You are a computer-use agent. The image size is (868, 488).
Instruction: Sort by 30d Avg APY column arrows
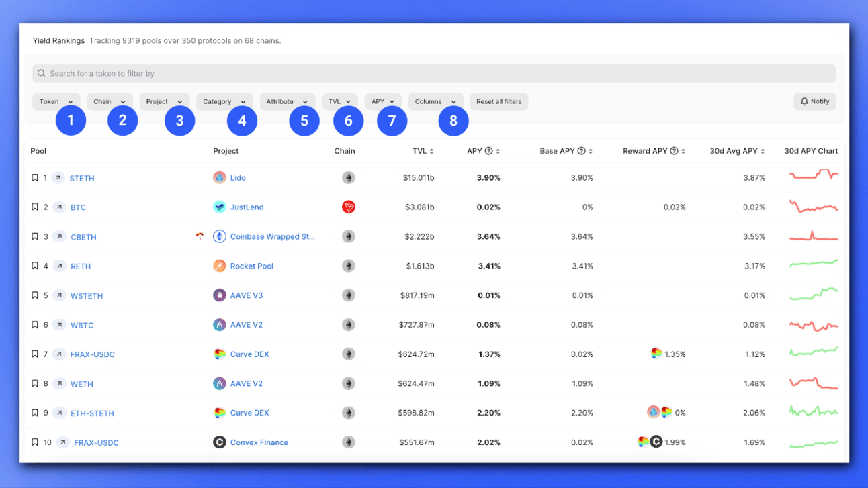pos(763,152)
